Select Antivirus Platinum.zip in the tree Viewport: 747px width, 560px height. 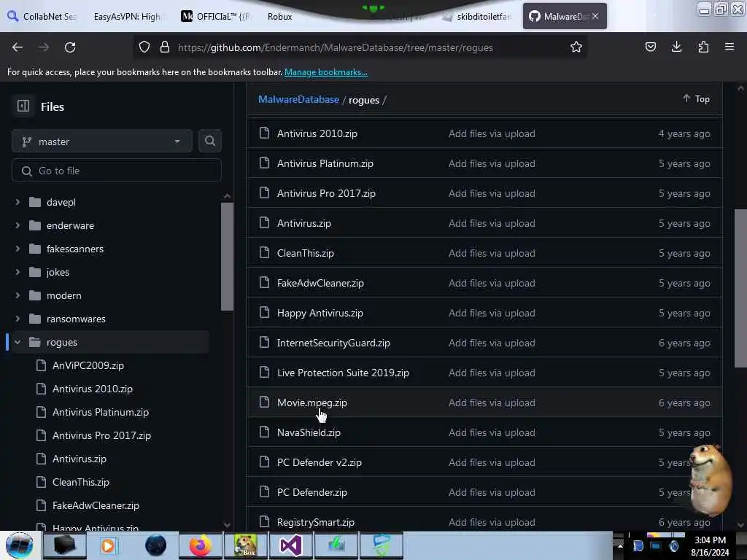coord(101,412)
